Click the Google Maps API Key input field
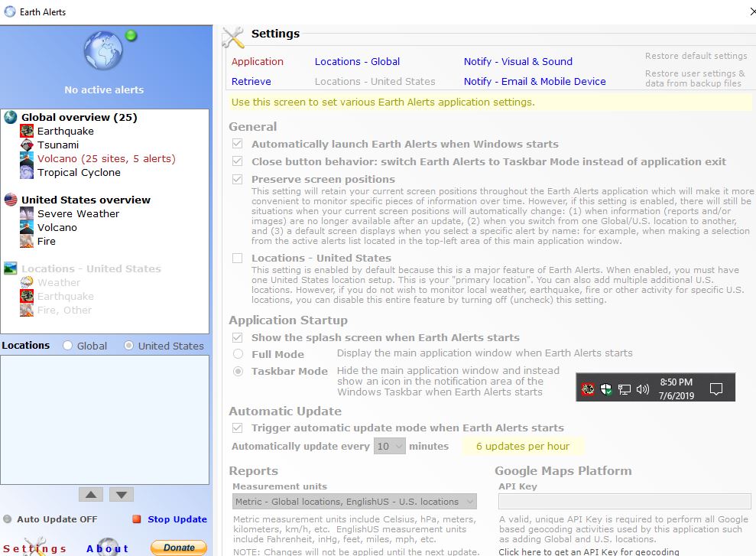Viewport: 756px width, 556px height. [x=625, y=502]
